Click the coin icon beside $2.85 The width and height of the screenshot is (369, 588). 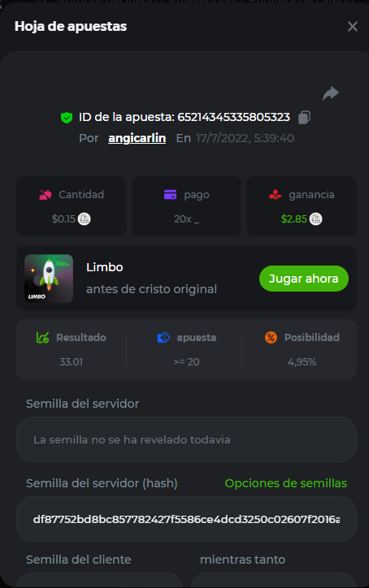(315, 218)
